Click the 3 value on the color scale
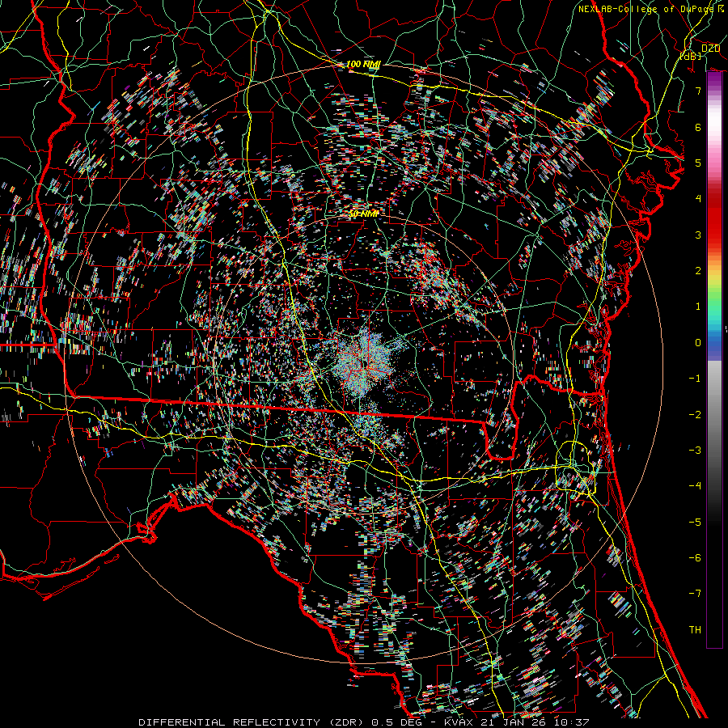 [698, 235]
